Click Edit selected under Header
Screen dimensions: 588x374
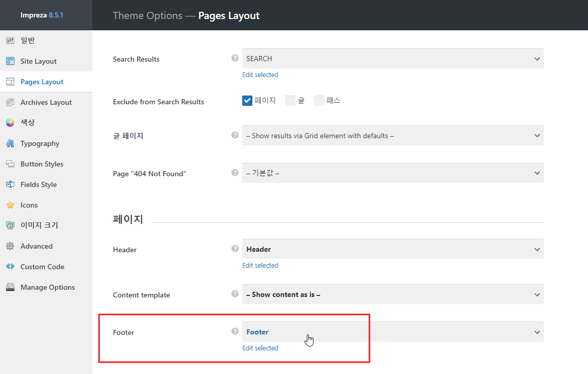pos(260,266)
